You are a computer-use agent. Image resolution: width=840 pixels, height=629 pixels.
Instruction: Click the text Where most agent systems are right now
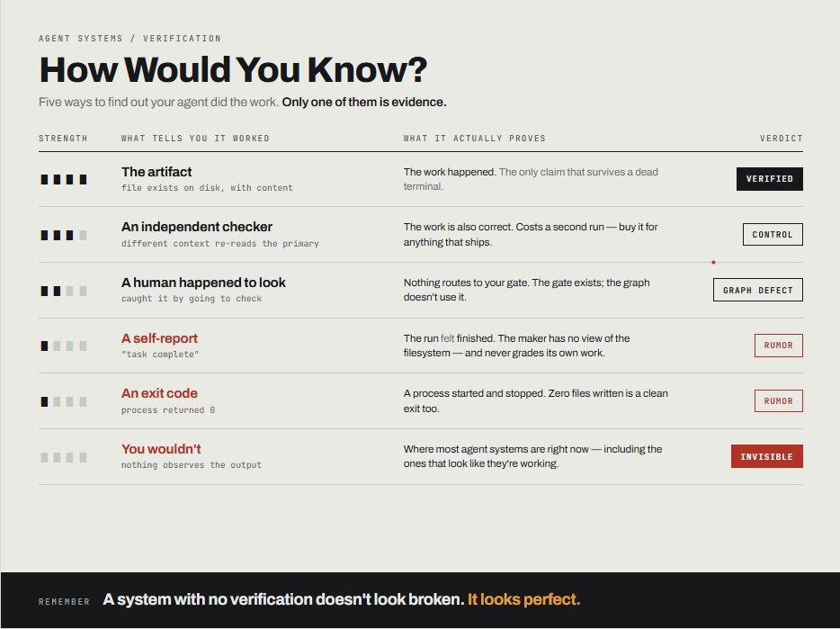pyautogui.click(x=496, y=449)
